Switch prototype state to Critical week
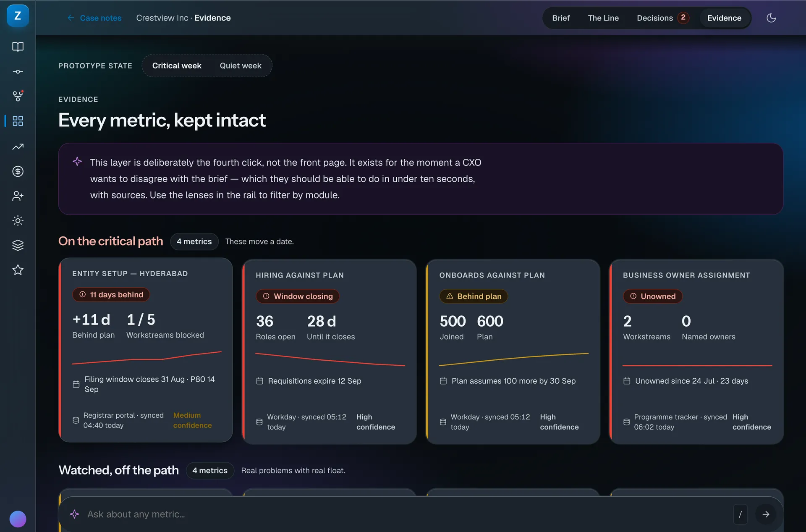The width and height of the screenshot is (806, 532). coord(177,66)
